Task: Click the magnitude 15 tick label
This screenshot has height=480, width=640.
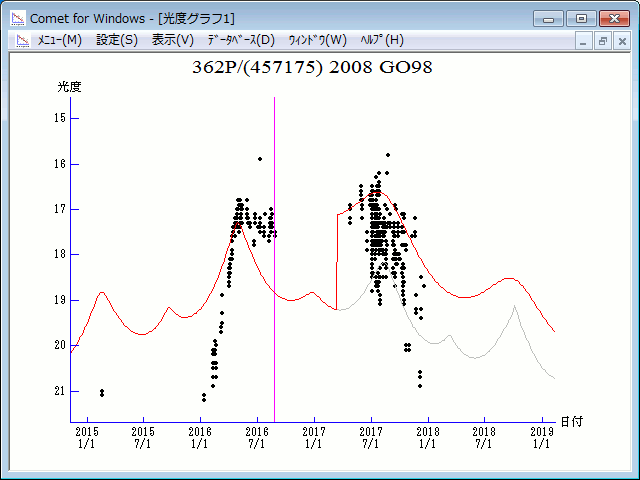Action: [59, 118]
